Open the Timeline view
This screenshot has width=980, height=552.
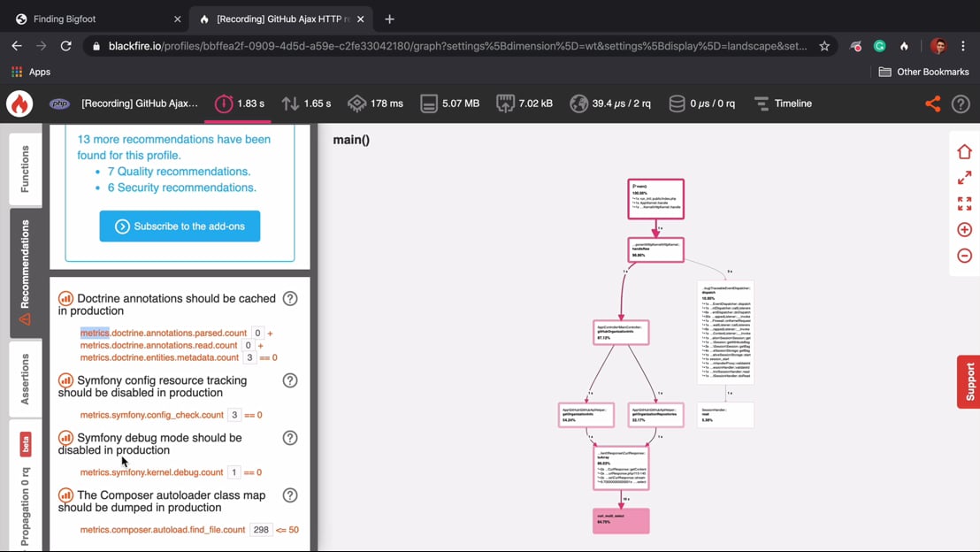click(x=783, y=103)
